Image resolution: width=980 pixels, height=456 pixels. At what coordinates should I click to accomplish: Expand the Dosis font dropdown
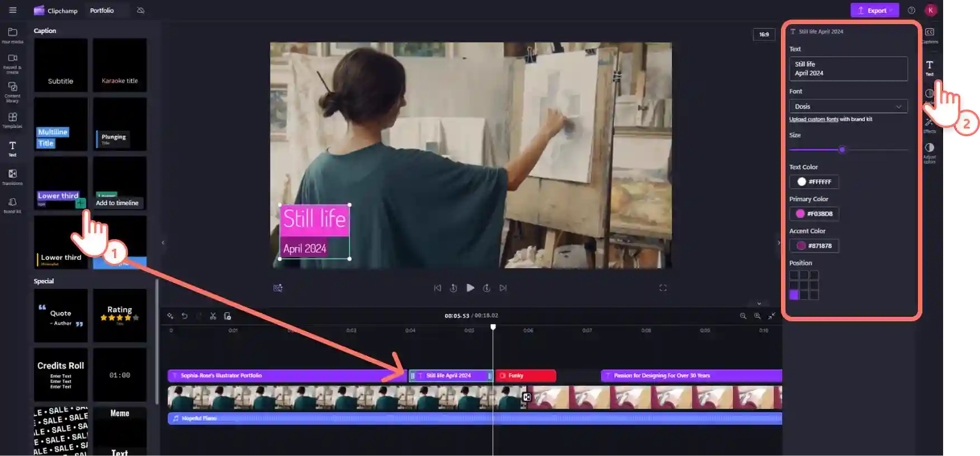848,106
